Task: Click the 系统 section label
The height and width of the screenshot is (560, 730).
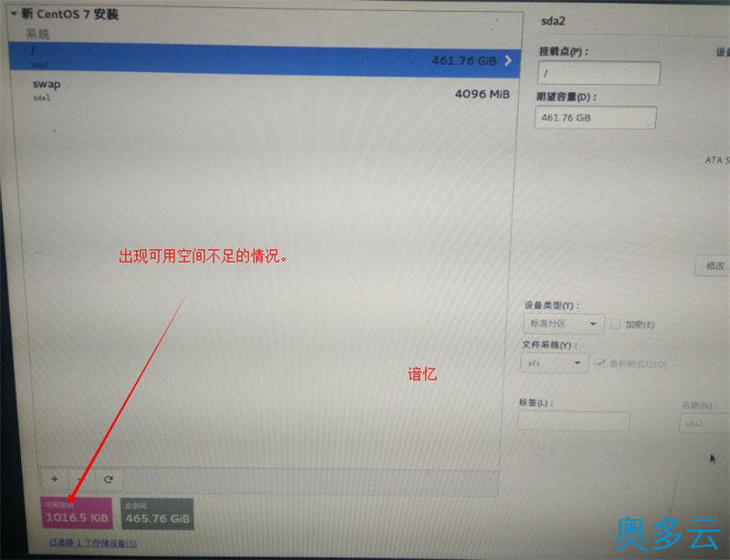Action: (x=37, y=34)
